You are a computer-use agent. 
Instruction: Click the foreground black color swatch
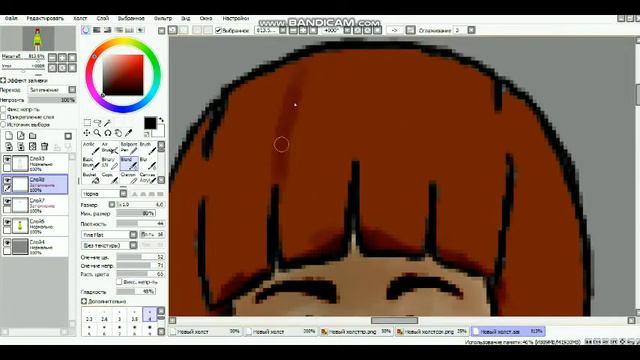click(x=150, y=123)
